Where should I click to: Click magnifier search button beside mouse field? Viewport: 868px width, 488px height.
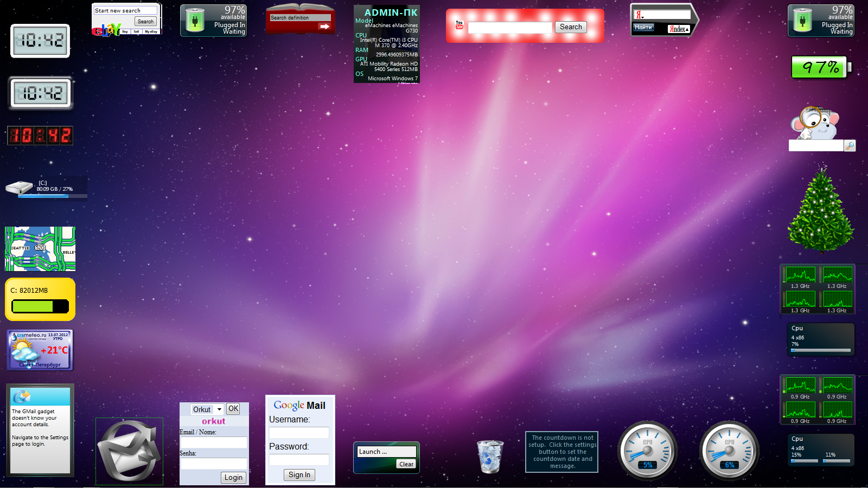click(x=850, y=145)
